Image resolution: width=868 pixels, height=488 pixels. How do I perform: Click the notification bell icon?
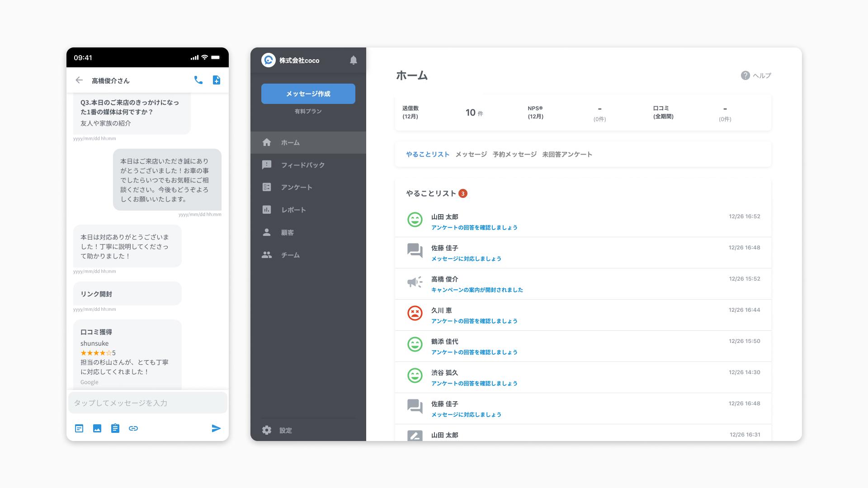pos(354,60)
